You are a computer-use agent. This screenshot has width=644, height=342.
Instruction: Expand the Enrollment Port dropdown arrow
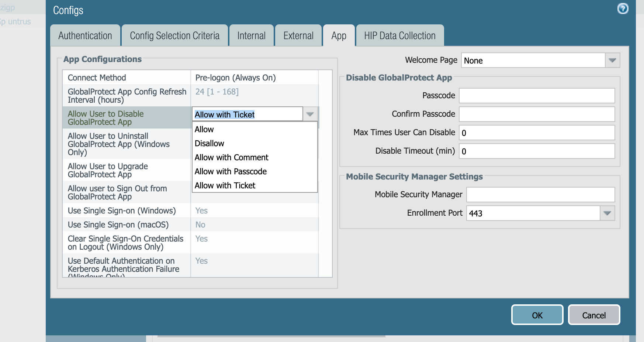point(607,213)
